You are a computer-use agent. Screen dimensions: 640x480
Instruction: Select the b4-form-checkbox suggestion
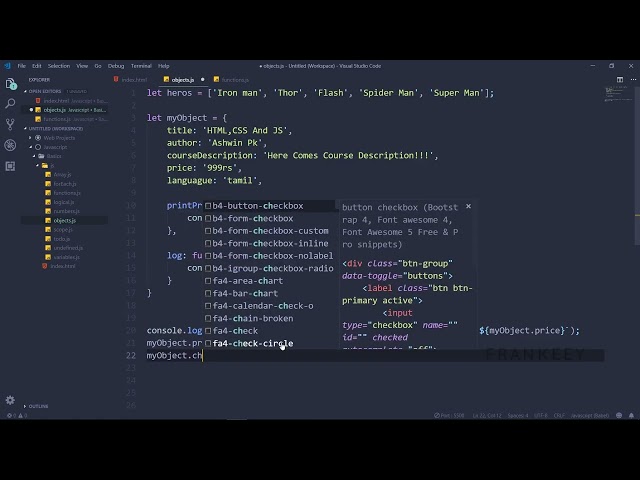(x=270, y=218)
